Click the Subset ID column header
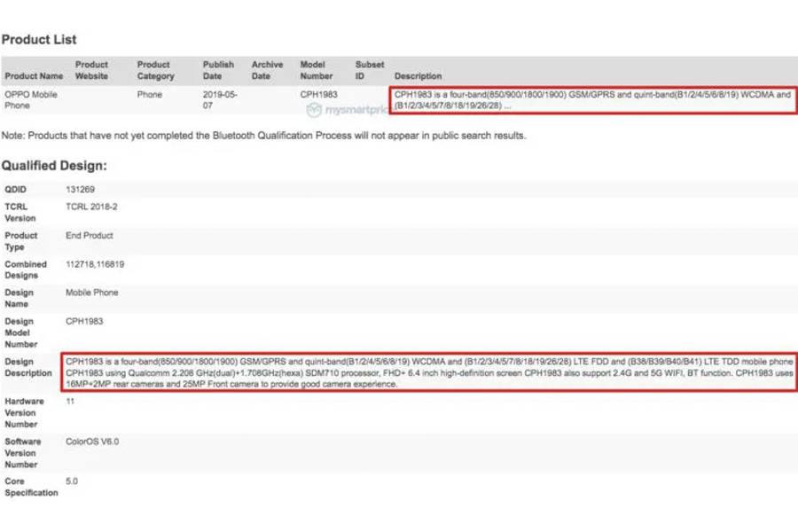This screenshot has width=798, height=532. [x=370, y=70]
